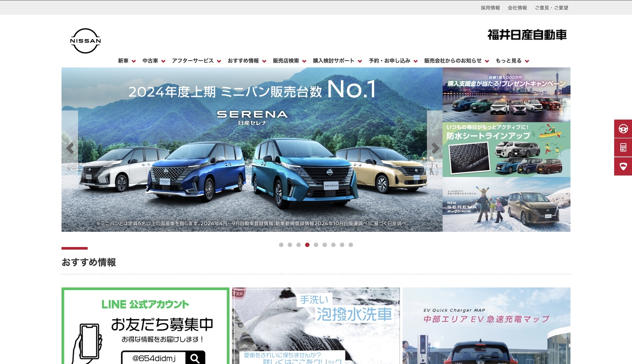This screenshot has height=364, width=632.
Task: Click the 福井日産自動車 title
Action: click(x=527, y=35)
